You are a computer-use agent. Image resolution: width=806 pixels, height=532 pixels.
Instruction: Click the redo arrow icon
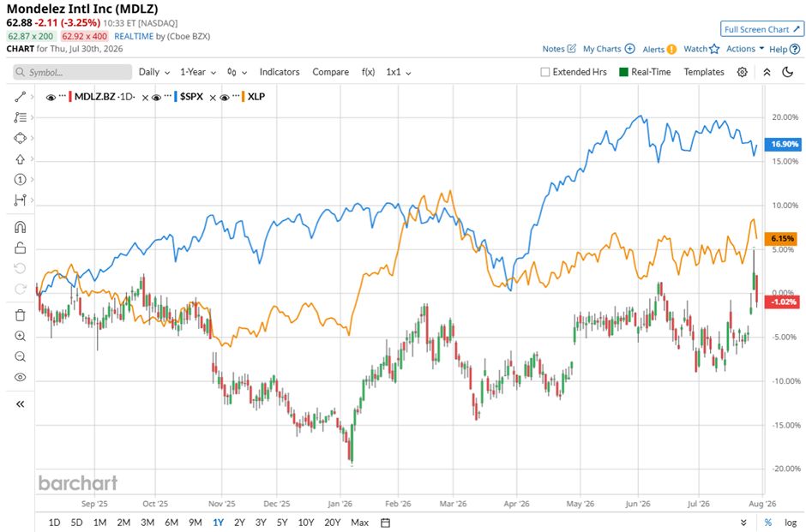tap(20, 289)
